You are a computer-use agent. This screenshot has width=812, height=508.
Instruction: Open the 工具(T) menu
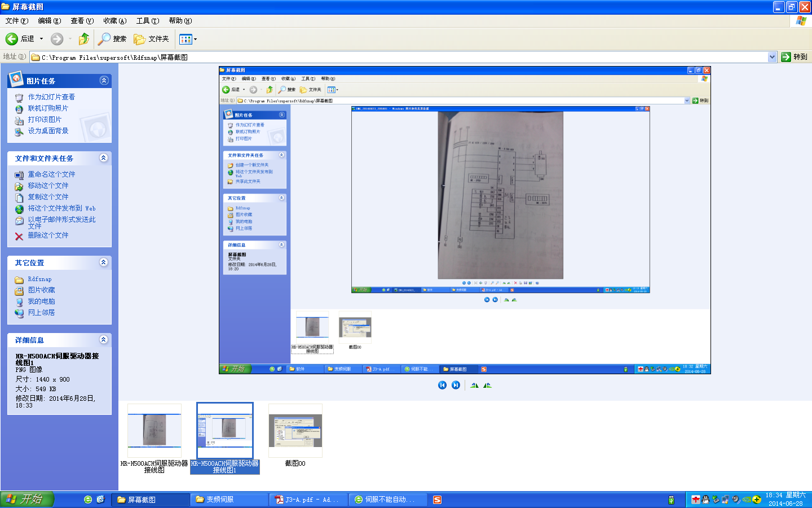coord(147,21)
